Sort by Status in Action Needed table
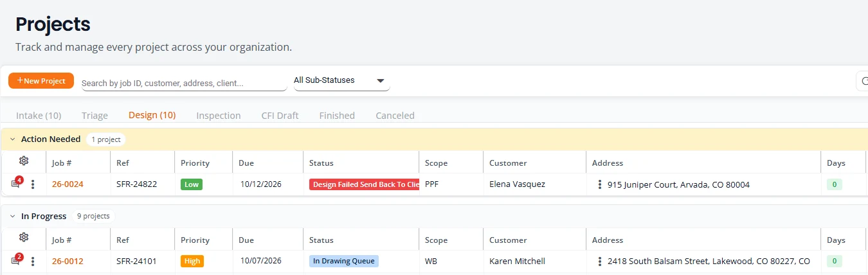This screenshot has height=275, width=868. pyautogui.click(x=321, y=163)
